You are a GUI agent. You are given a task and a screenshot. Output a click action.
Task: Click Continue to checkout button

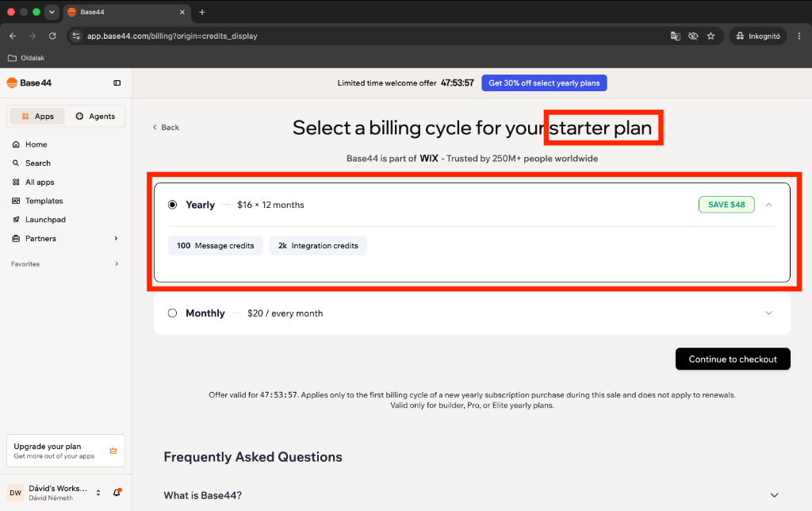pyautogui.click(x=733, y=359)
